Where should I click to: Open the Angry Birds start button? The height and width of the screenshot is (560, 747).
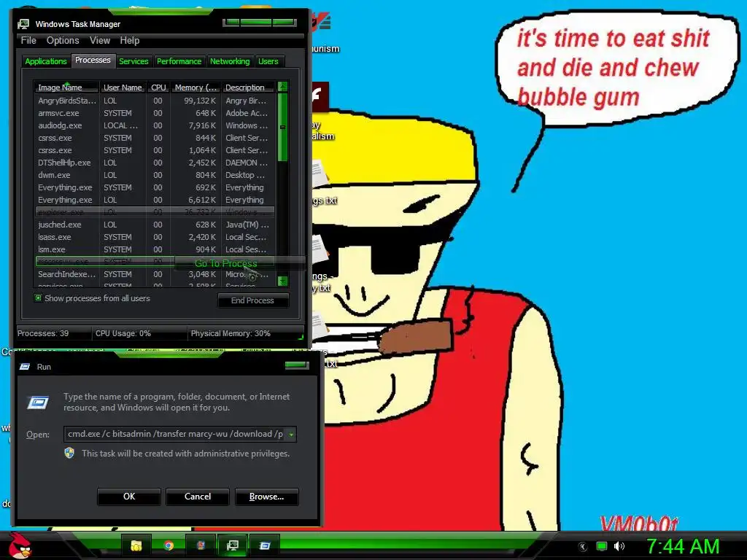tap(20, 545)
